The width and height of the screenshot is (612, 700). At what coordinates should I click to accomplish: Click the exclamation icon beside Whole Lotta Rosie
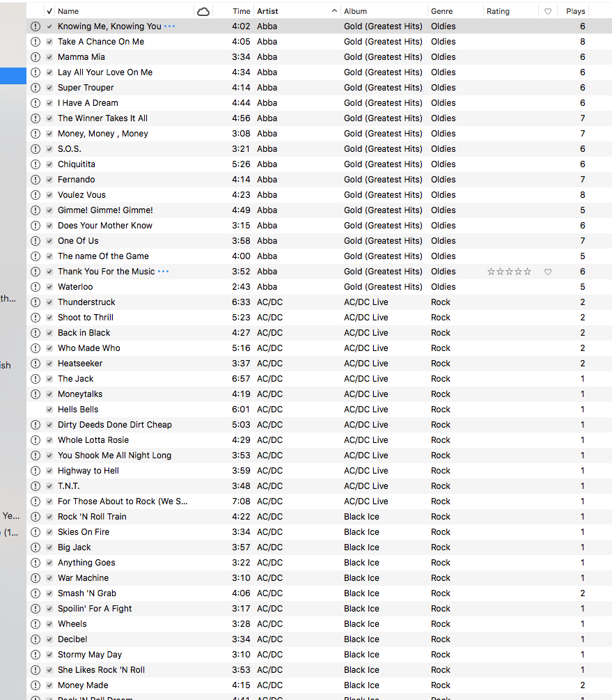click(x=36, y=440)
